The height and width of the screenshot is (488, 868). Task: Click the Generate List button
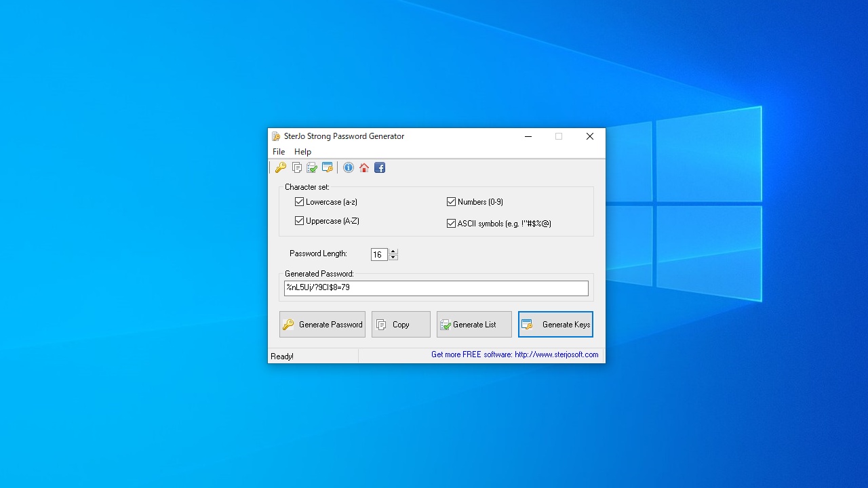(x=474, y=325)
